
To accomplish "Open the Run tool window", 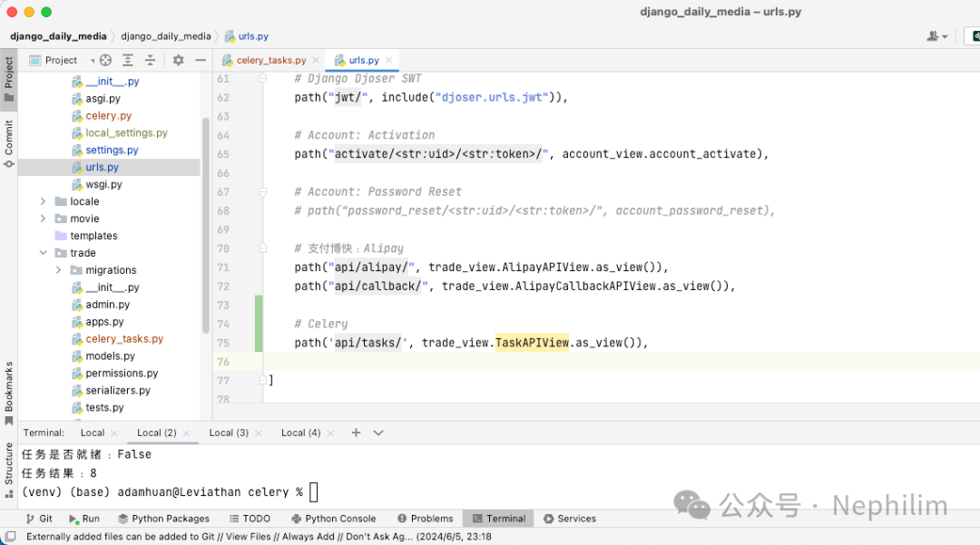I will [x=84, y=518].
